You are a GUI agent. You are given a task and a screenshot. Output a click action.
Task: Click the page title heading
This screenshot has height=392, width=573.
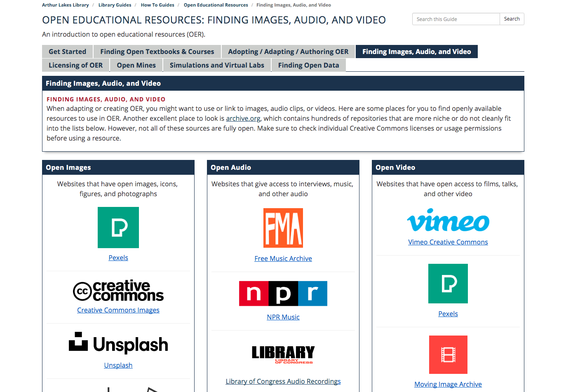[x=214, y=20]
